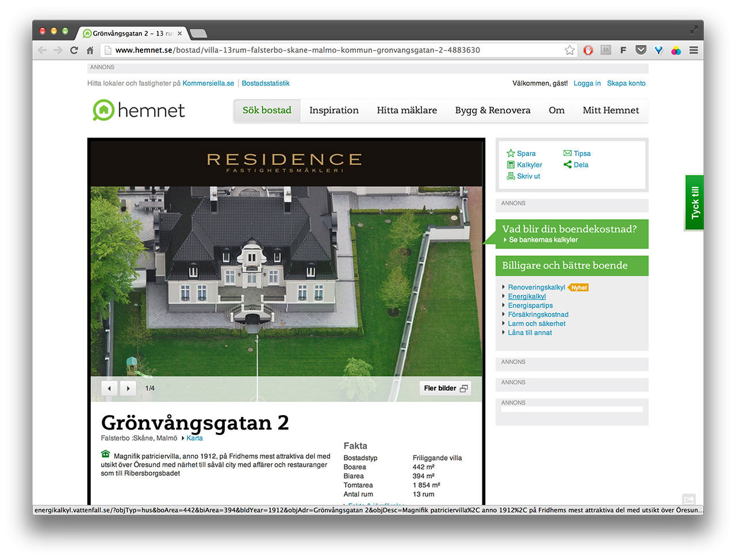
Task: Open the Inspiration menu item
Action: 334,110
